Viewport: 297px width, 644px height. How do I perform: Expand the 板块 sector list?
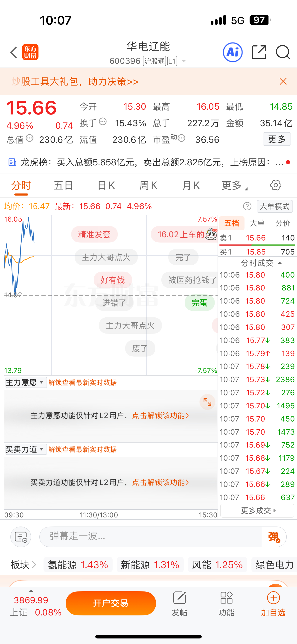pos(23,565)
